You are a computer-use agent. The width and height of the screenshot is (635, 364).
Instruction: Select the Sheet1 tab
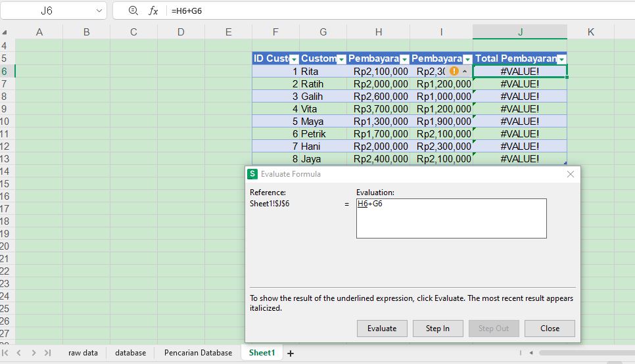[x=262, y=353]
